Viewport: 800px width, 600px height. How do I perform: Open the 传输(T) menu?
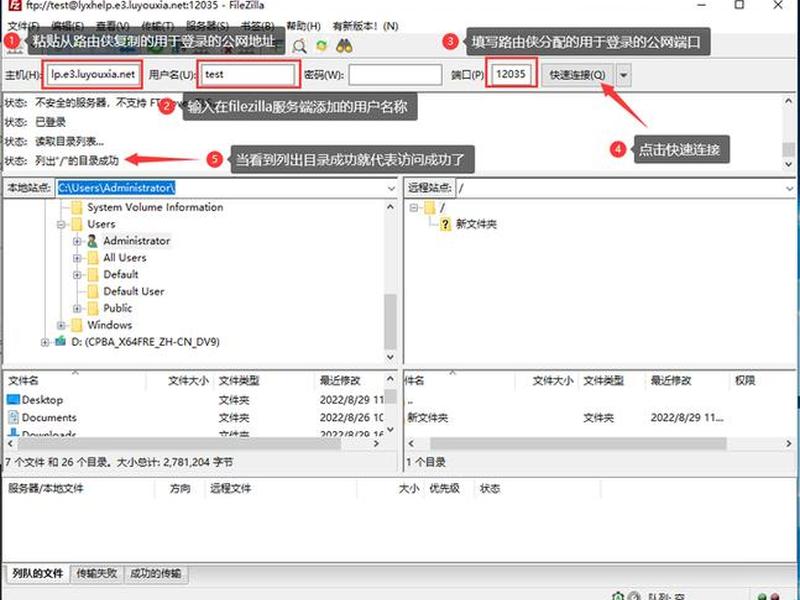point(158,26)
